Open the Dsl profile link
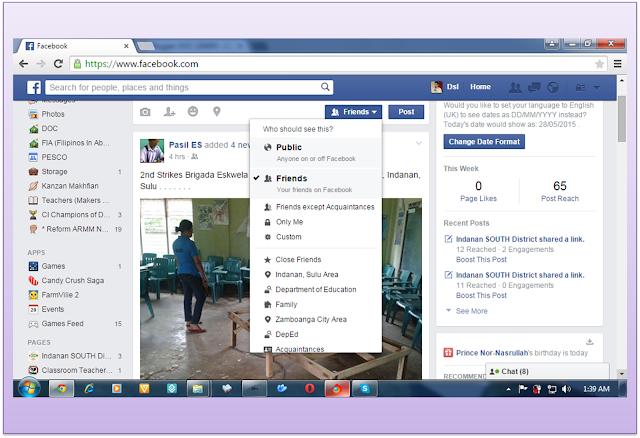This screenshot has height=438, width=640. click(445, 87)
